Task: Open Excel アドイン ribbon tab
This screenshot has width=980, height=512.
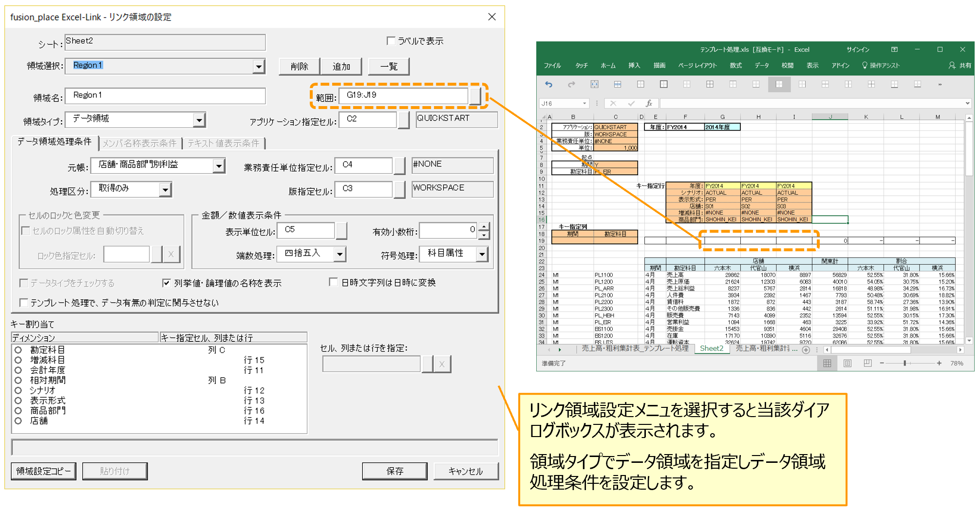Action: tap(840, 65)
